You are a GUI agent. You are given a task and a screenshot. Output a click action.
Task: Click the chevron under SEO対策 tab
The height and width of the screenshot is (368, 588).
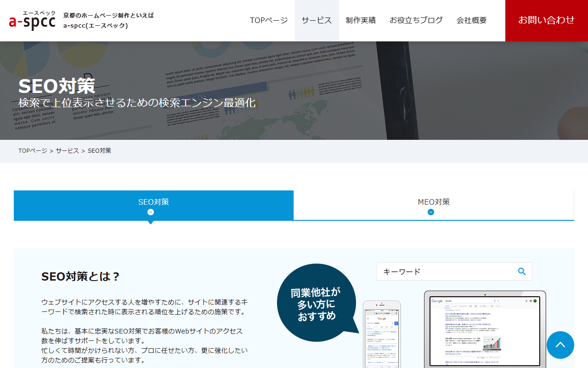tap(151, 212)
